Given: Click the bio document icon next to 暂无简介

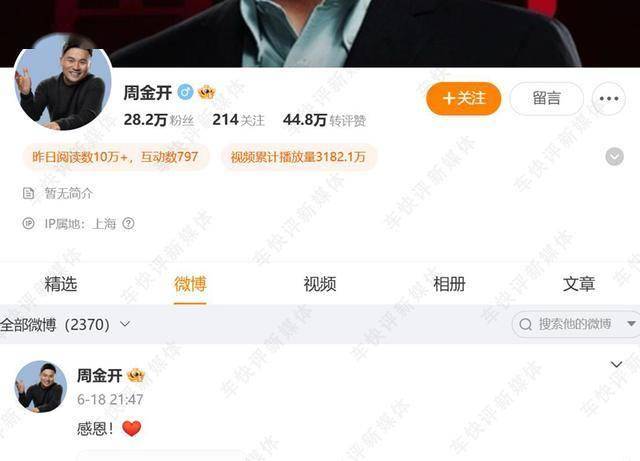Looking at the screenshot, I should click(x=29, y=193).
